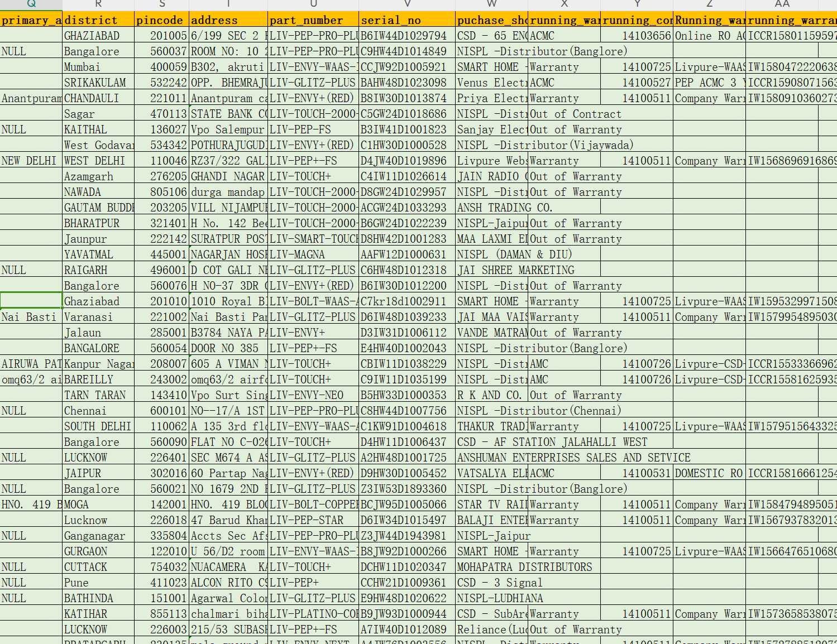Select the "JAI SHREE MARKETING" cell
837x644 pixels.
point(515,270)
